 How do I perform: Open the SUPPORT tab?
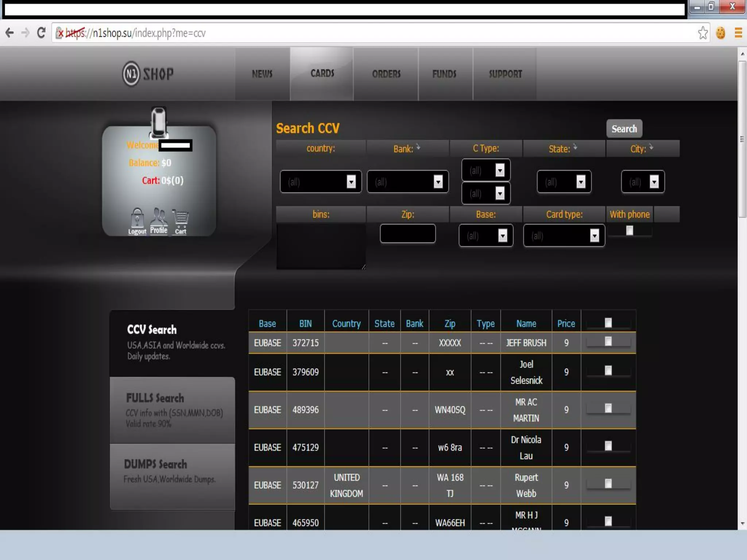(505, 74)
